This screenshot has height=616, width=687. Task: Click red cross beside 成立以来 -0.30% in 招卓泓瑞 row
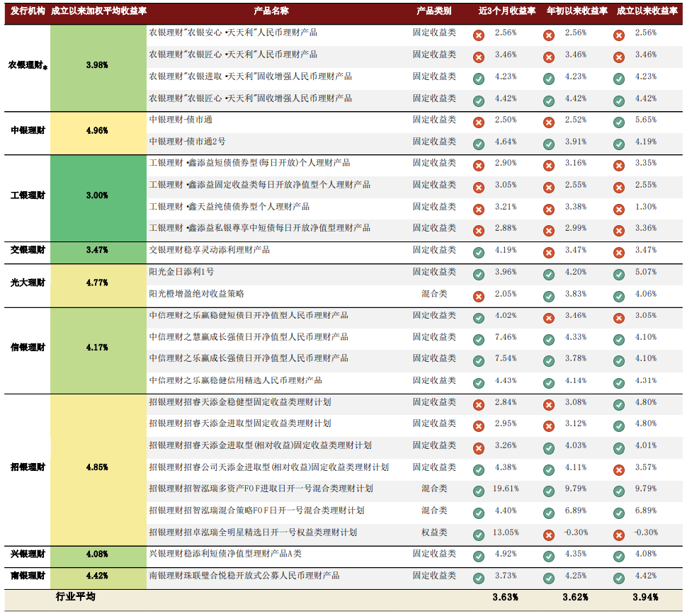click(618, 535)
